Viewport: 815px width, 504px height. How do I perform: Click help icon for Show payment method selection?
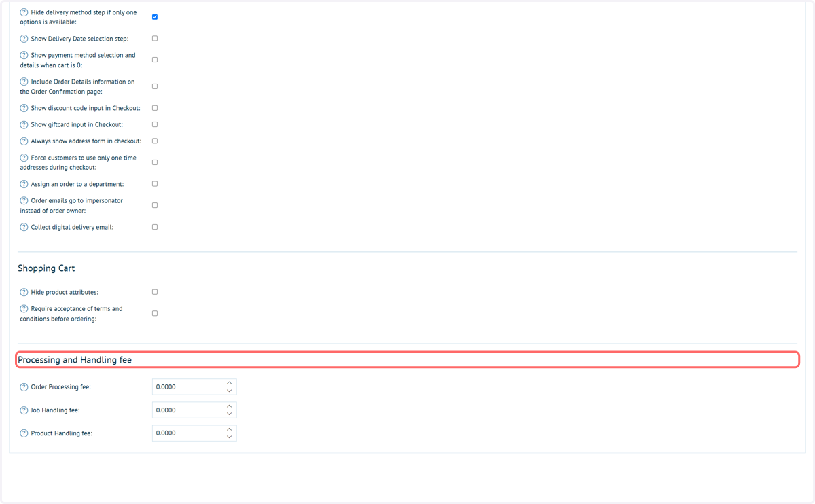(x=24, y=55)
